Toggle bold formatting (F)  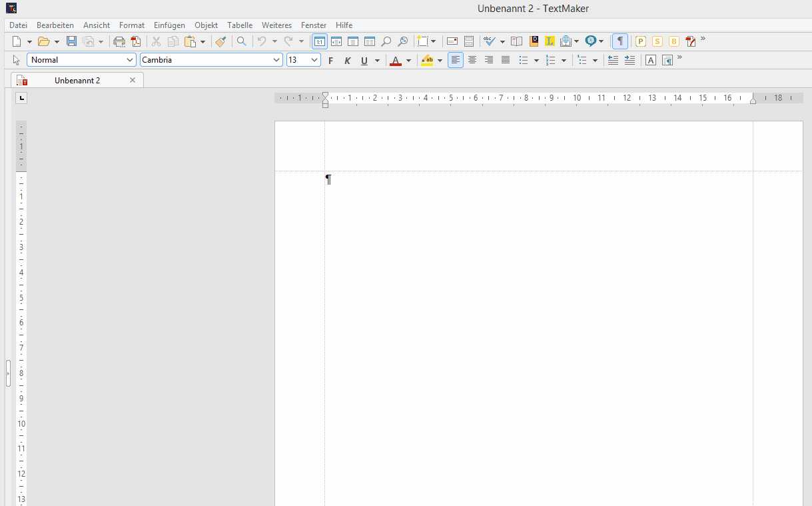point(330,61)
